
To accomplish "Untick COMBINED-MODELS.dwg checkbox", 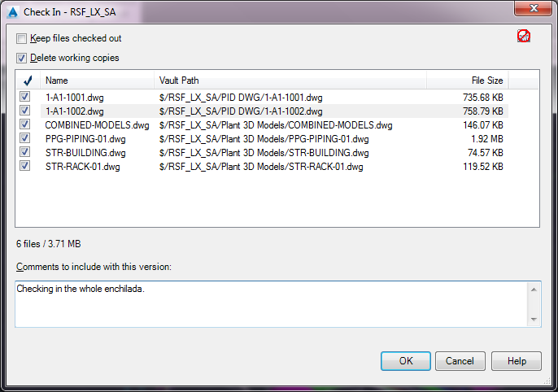I will tap(25, 125).
